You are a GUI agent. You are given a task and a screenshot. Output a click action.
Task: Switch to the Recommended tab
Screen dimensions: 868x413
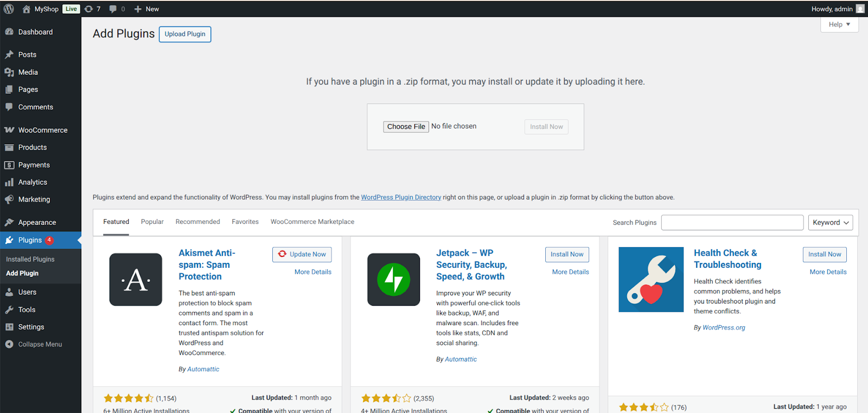click(198, 222)
